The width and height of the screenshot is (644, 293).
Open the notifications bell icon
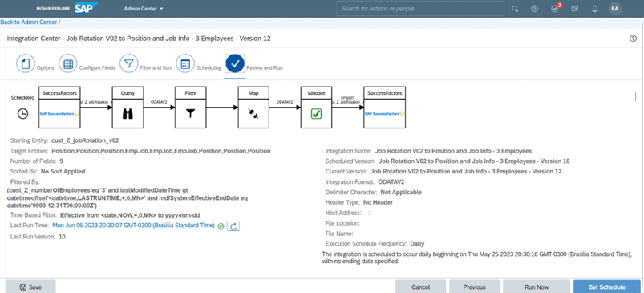[595, 9]
